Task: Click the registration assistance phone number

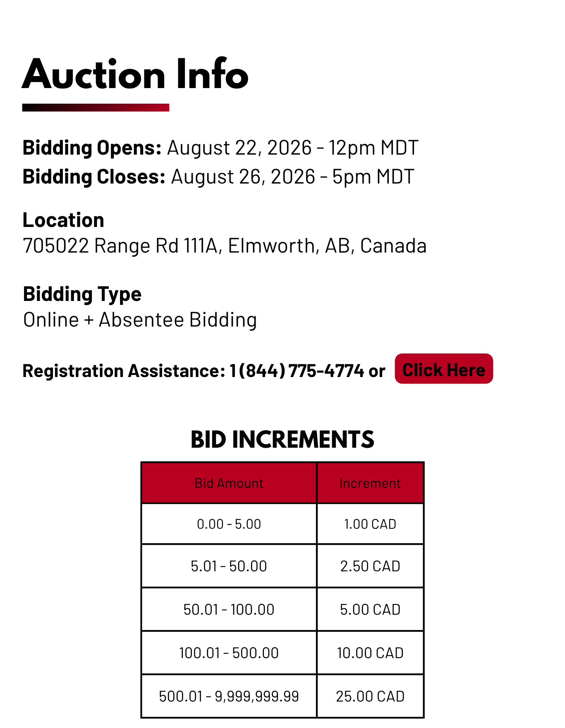Action: pyautogui.click(x=297, y=371)
